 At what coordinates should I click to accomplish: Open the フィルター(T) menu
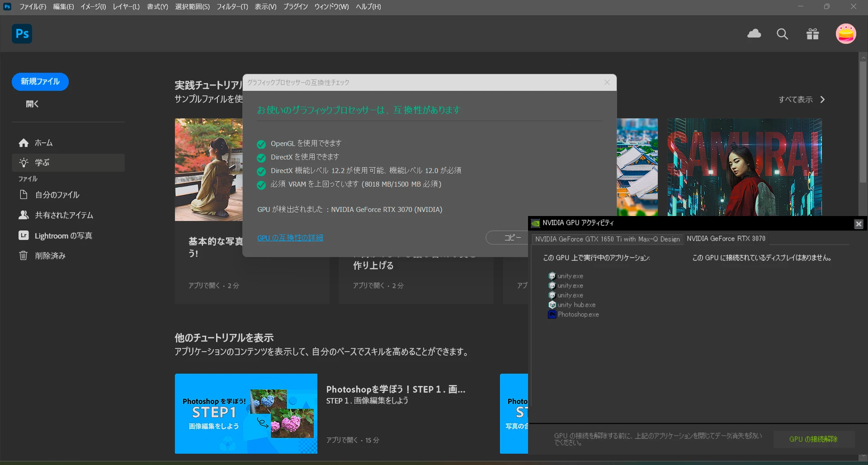tap(232, 7)
